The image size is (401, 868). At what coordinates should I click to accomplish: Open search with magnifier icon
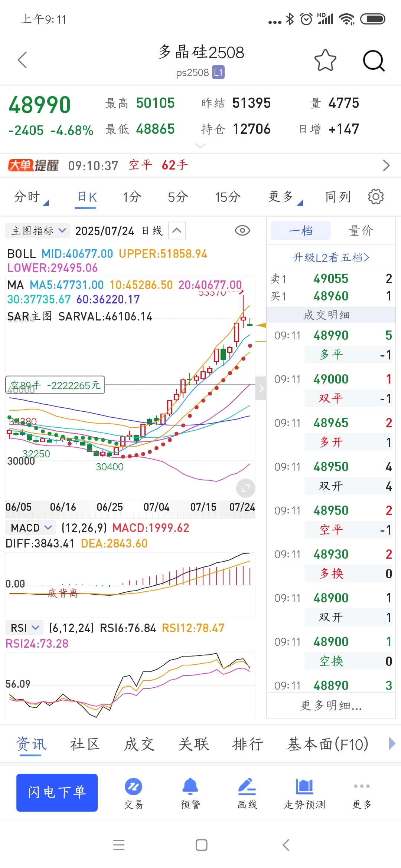374,60
